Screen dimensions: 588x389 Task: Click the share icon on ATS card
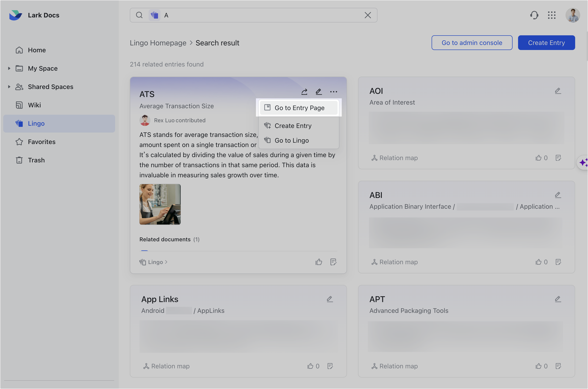click(x=304, y=92)
